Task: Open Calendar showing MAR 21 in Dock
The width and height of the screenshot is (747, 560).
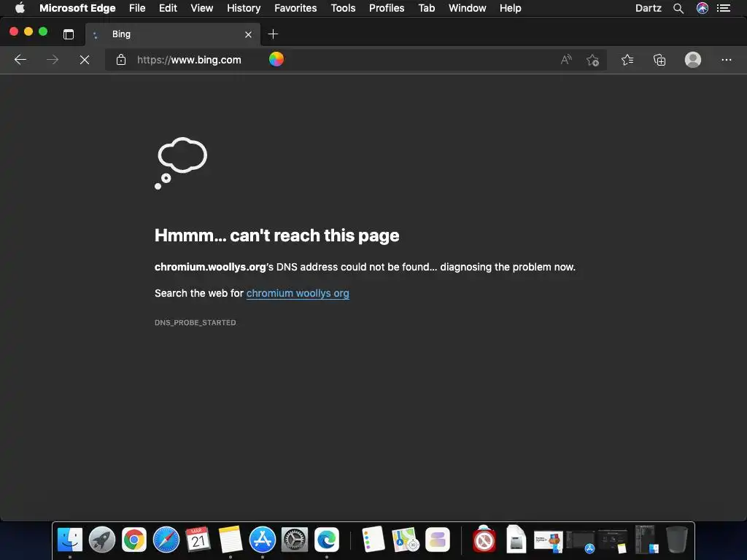Action: 198,540
